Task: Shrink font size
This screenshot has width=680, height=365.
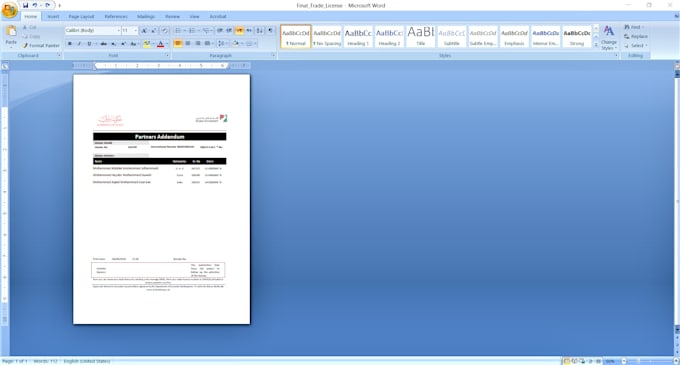Action: (x=154, y=31)
